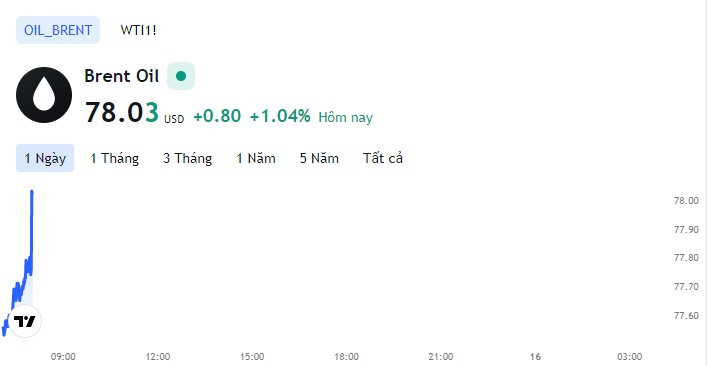Switch to the WTI1! symbol tab

pos(138,30)
